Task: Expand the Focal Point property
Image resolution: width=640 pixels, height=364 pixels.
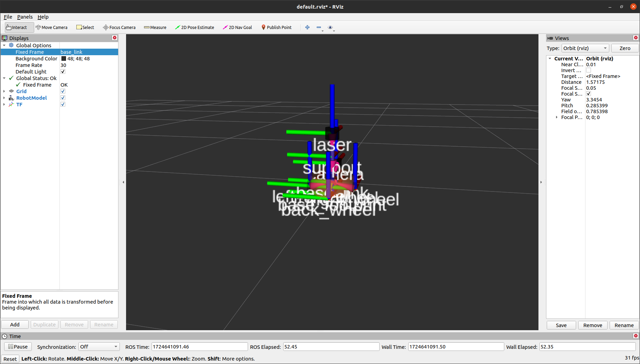Action: (556, 117)
